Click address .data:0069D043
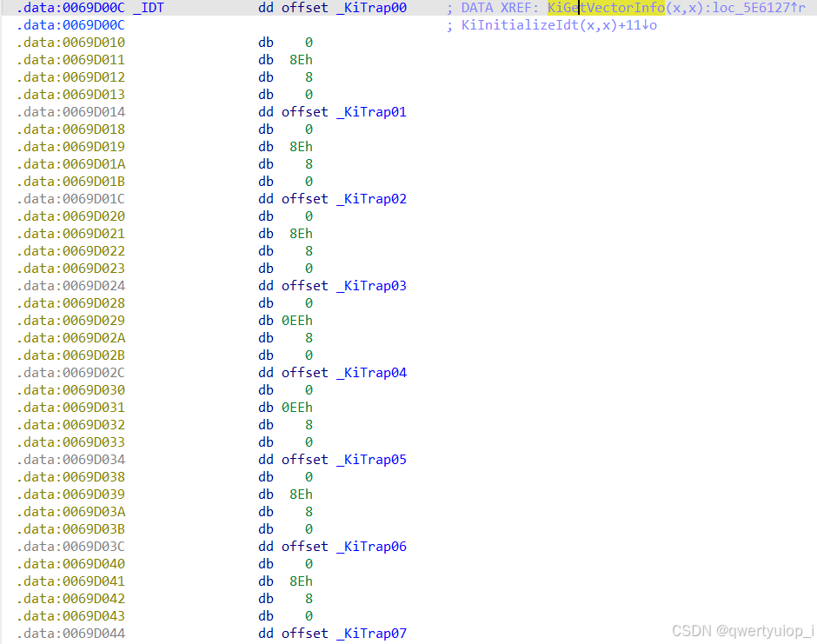The height and width of the screenshot is (644, 817). 71,616
